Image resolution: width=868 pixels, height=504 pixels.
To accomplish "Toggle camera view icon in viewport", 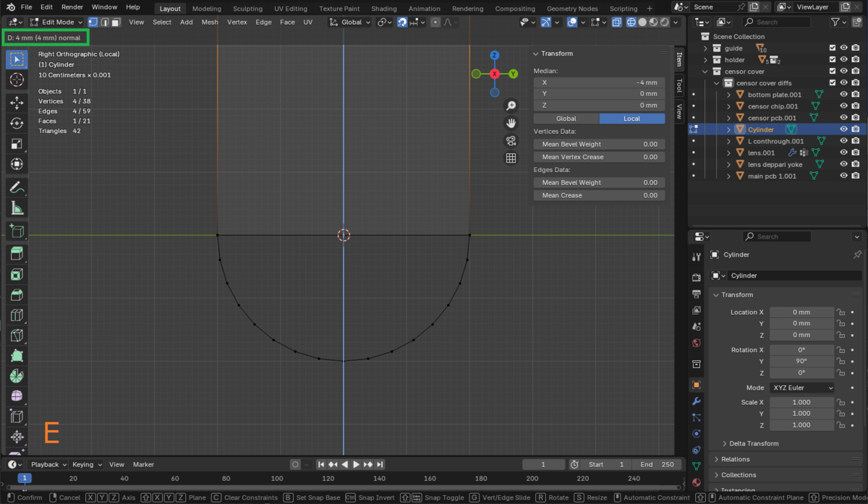I will [x=511, y=141].
